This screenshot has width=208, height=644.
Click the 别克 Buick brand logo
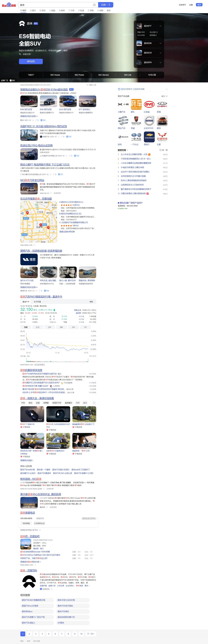(x=123, y=137)
